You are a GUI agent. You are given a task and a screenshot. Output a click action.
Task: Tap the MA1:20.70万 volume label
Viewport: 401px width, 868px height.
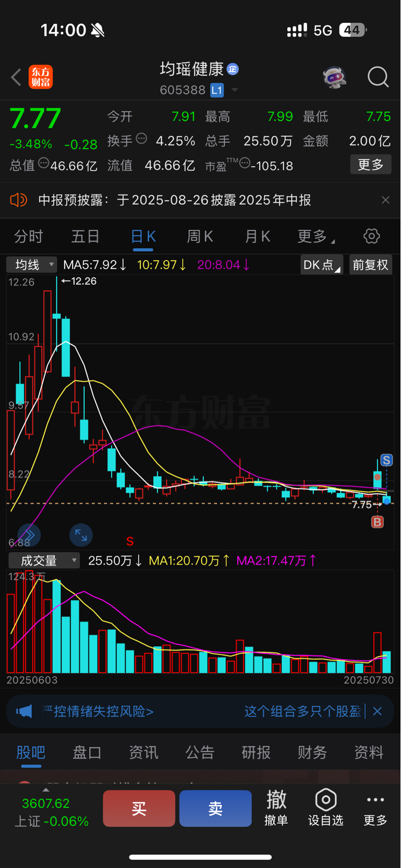(x=189, y=560)
